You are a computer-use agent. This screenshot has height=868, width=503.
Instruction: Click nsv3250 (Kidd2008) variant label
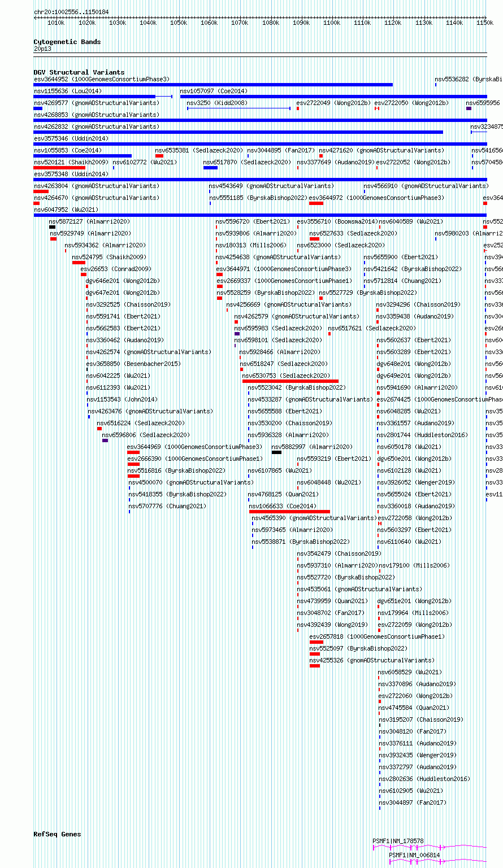pos(217,103)
